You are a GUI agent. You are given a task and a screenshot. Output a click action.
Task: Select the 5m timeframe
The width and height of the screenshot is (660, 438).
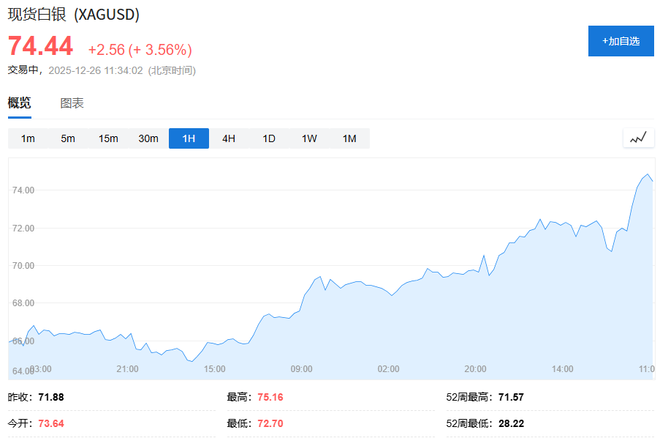[x=68, y=139]
